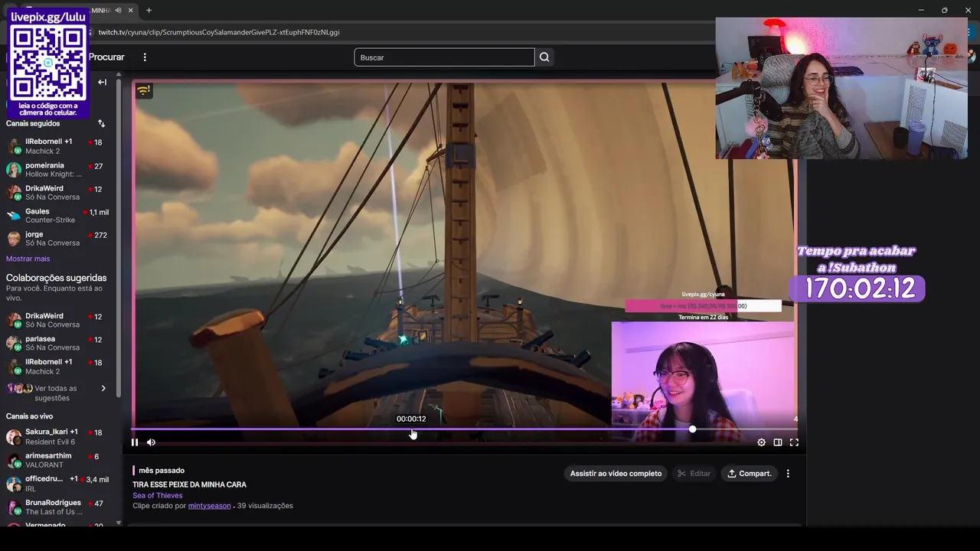
Task: Open IIRebornell in suggested collaborations
Action: tap(57, 367)
